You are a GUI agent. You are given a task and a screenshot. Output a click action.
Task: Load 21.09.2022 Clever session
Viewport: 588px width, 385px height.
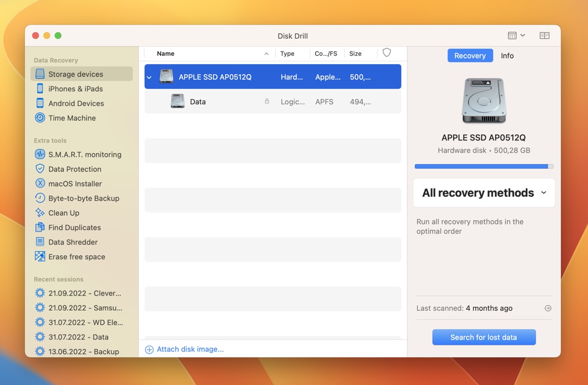click(x=84, y=293)
